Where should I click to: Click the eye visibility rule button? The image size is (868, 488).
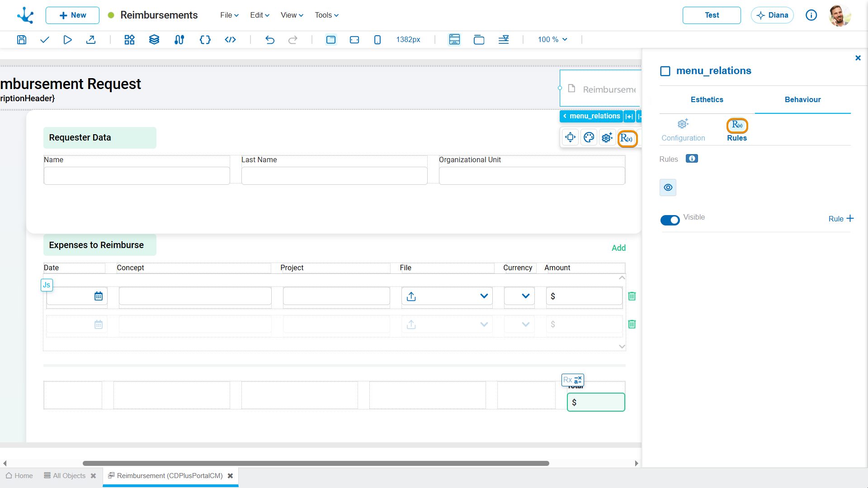[668, 188]
